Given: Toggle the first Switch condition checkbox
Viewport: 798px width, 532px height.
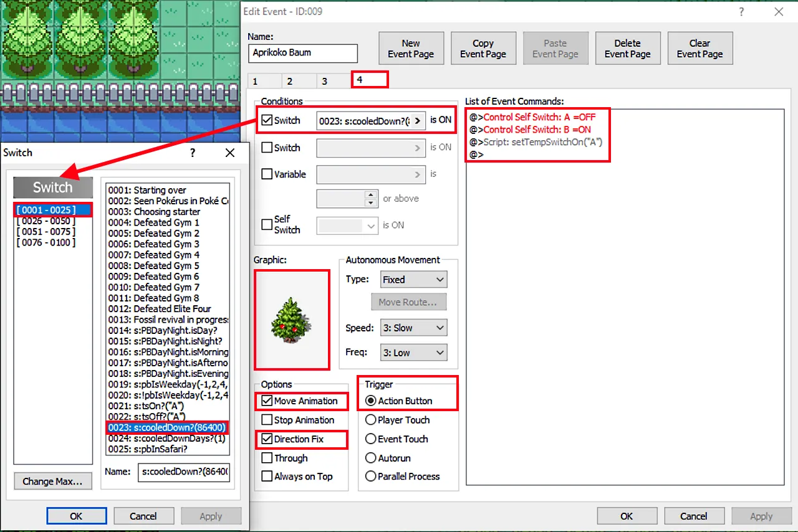Looking at the screenshot, I should coord(267,120).
